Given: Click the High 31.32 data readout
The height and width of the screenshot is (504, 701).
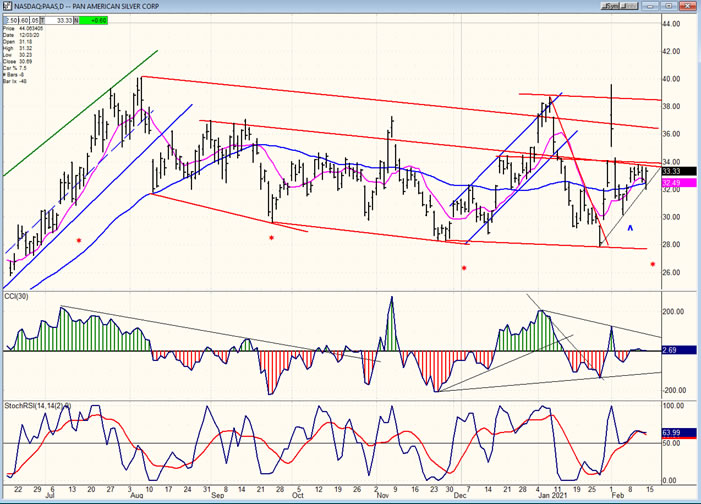Looking at the screenshot, I should 17,48.
